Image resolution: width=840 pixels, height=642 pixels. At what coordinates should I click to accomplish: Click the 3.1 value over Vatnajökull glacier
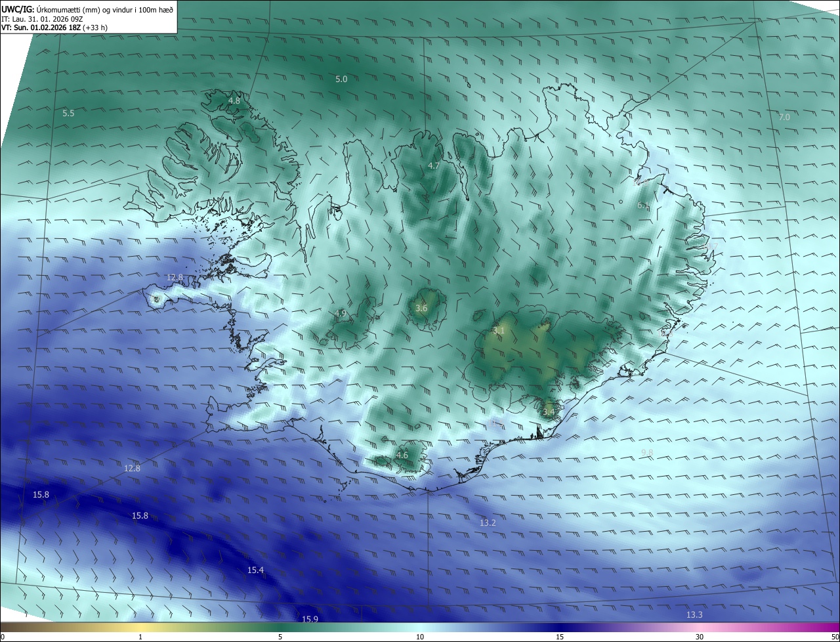click(498, 331)
